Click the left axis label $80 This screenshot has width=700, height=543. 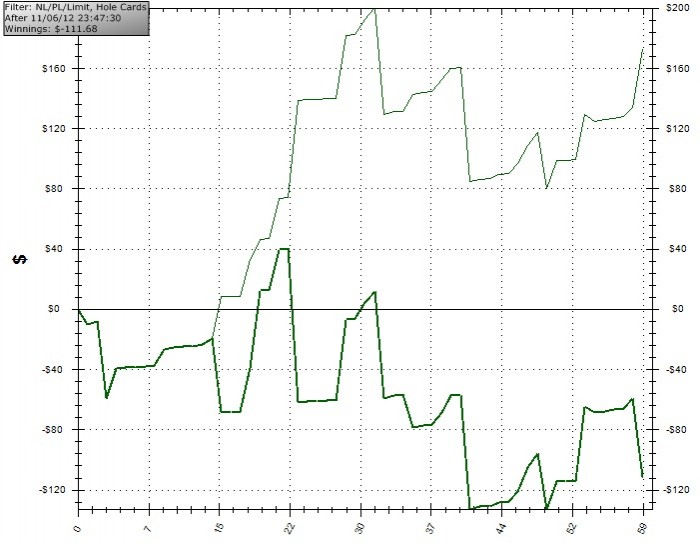coord(56,188)
